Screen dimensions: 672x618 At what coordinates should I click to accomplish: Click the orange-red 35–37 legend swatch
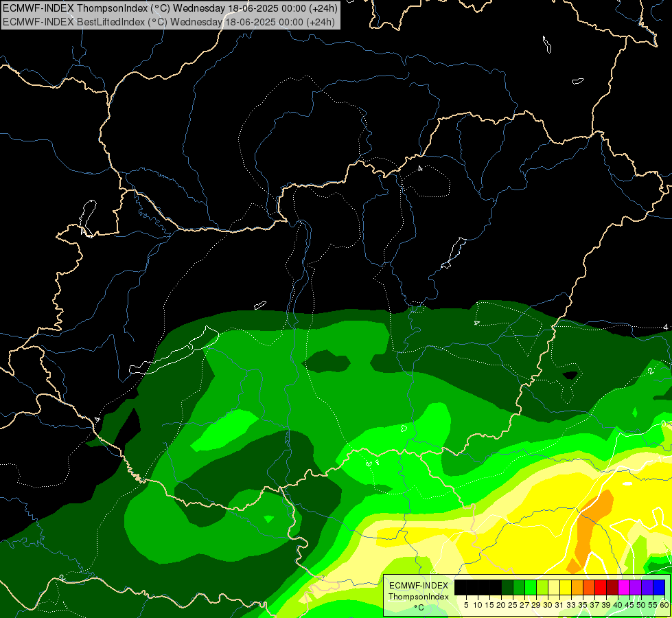pyautogui.click(x=589, y=588)
